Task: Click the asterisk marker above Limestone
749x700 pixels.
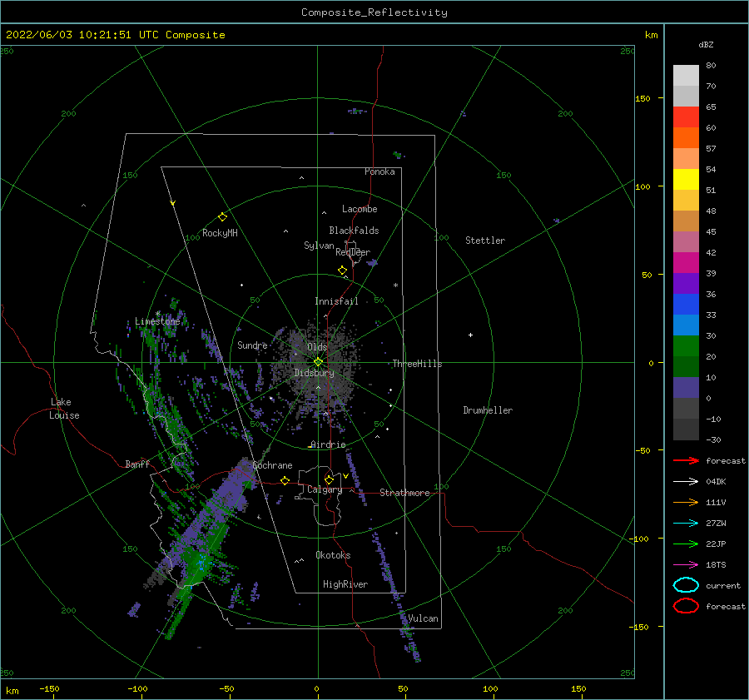Action: click(x=157, y=314)
